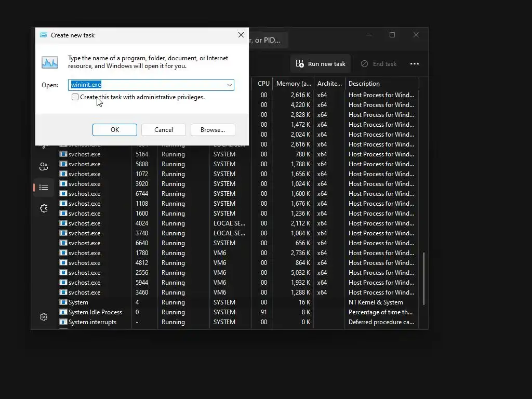Viewport: 532px width, 399px height.
Task: Click the Task Manager vertical scrollbar
Action: (x=424, y=278)
